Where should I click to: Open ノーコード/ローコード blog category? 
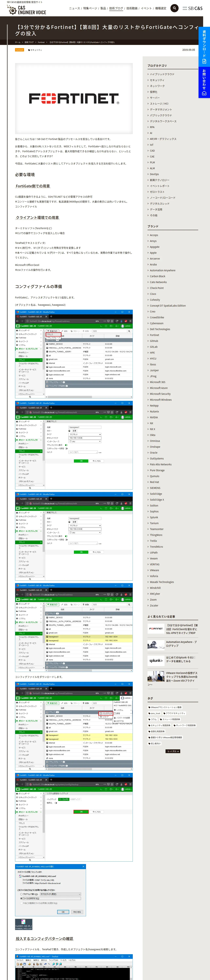tap(163, 198)
